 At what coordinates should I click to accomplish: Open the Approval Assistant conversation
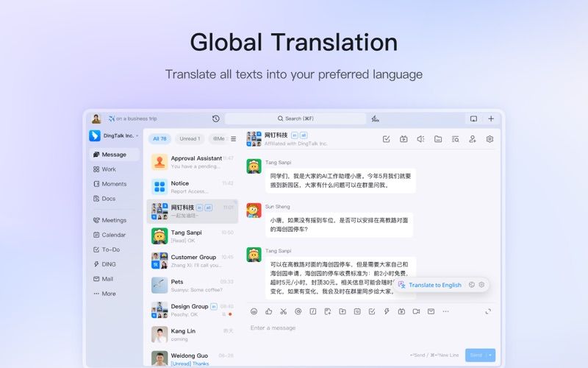(193, 162)
